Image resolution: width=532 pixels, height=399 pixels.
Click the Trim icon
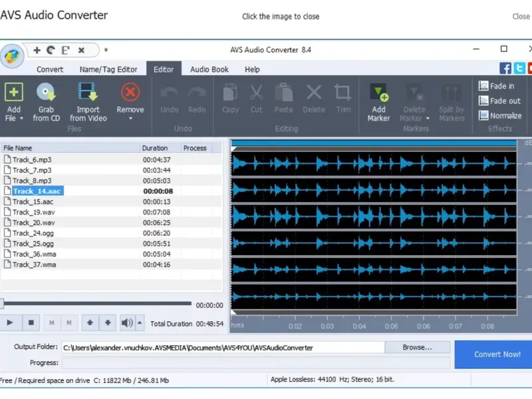pos(342,92)
